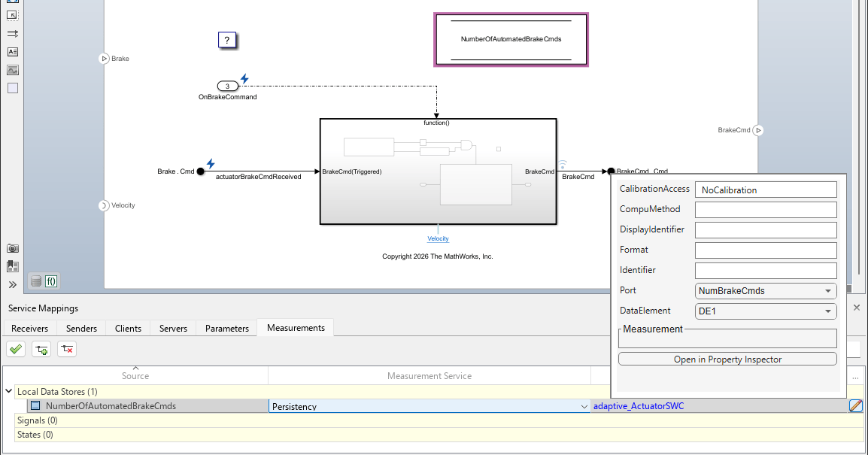Click the signal logging wifi badge
868x455 pixels.
[562, 165]
